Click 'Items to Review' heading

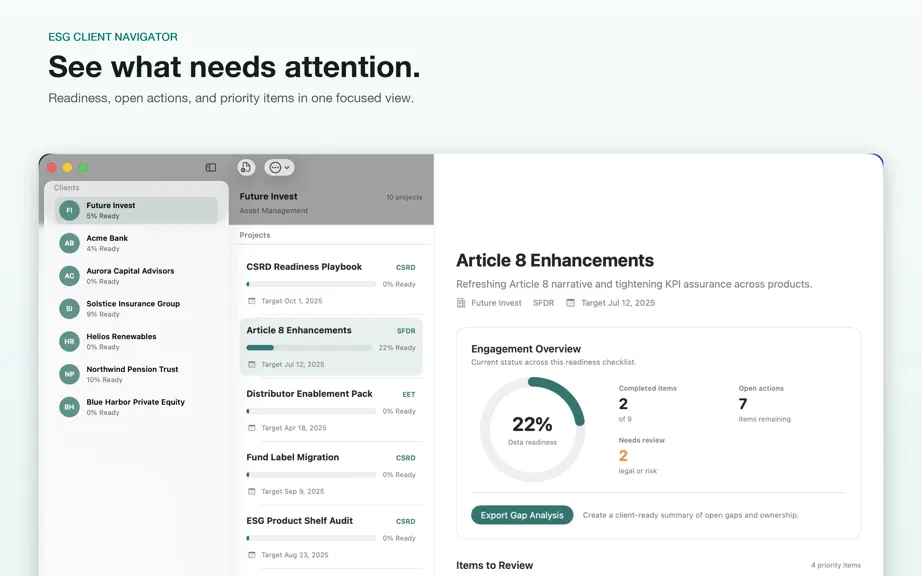point(495,565)
